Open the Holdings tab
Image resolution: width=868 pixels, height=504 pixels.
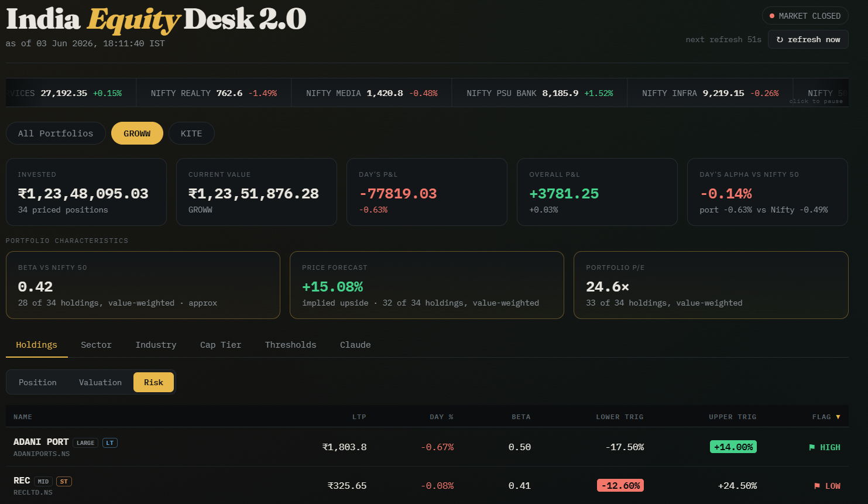click(37, 345)
